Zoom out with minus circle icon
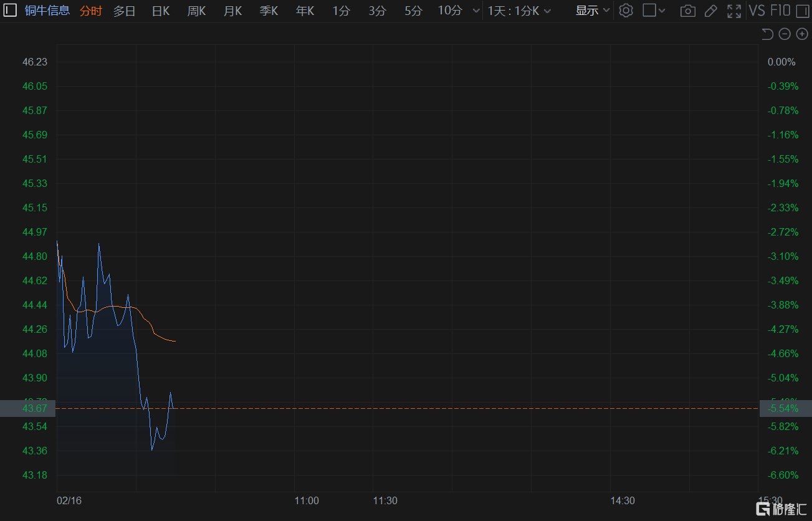The image size is (812, 521). (x=785, y=34)
